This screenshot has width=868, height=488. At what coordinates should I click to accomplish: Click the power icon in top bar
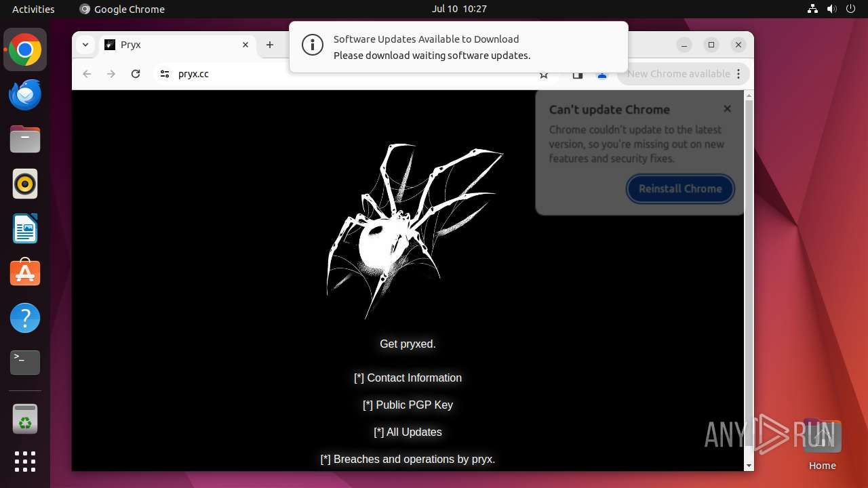pos(851,9)
